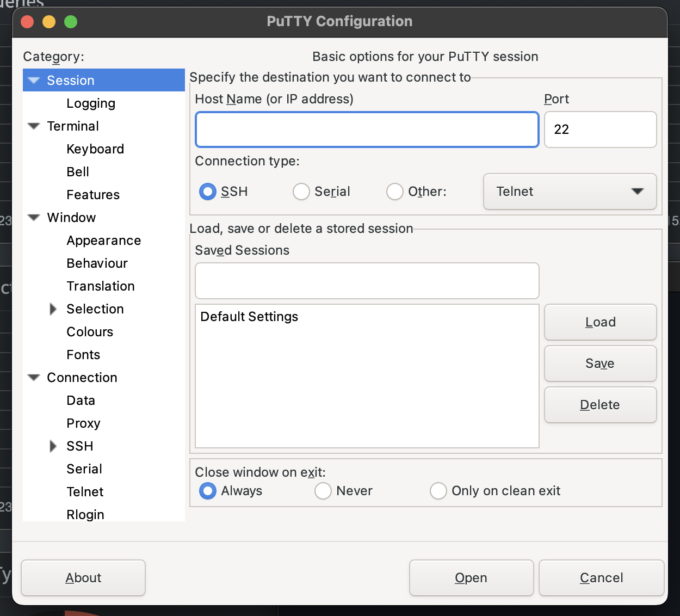Screen dimensions: 680x616
Task: Expand the Selection category arrow
Action: click(x=53, y=309)
